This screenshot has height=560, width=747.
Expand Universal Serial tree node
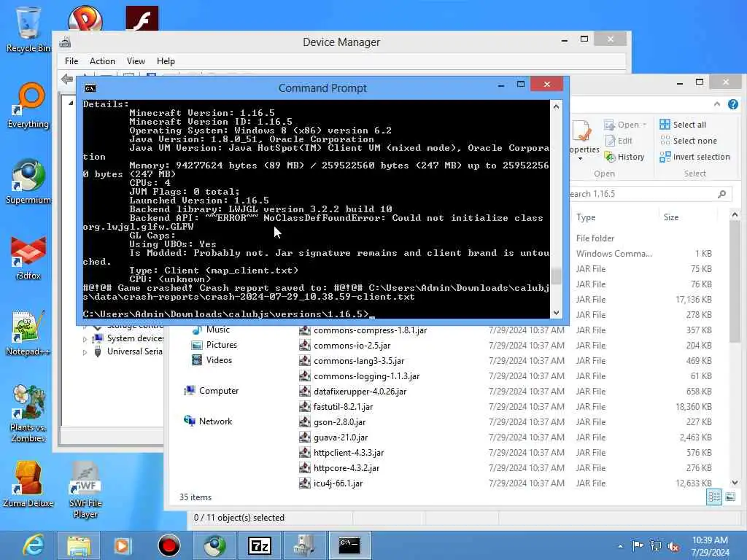(x=85, y=353)
